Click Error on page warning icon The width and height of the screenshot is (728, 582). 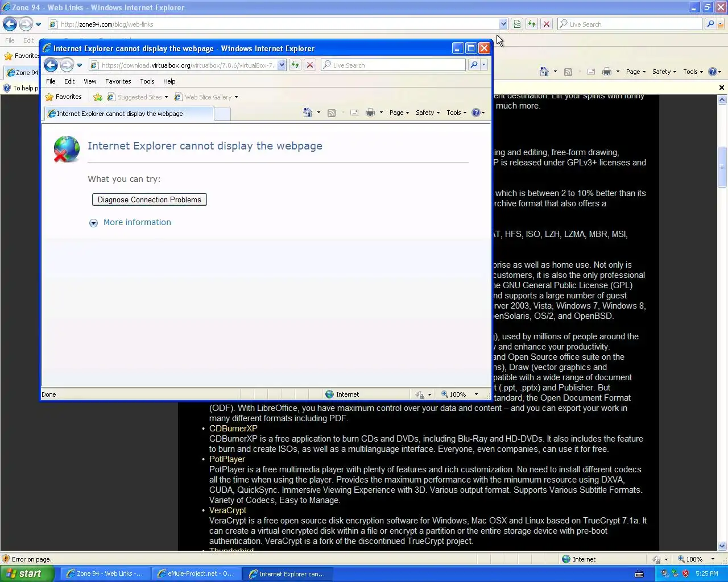pyautogui.click(x=6, y=559)
